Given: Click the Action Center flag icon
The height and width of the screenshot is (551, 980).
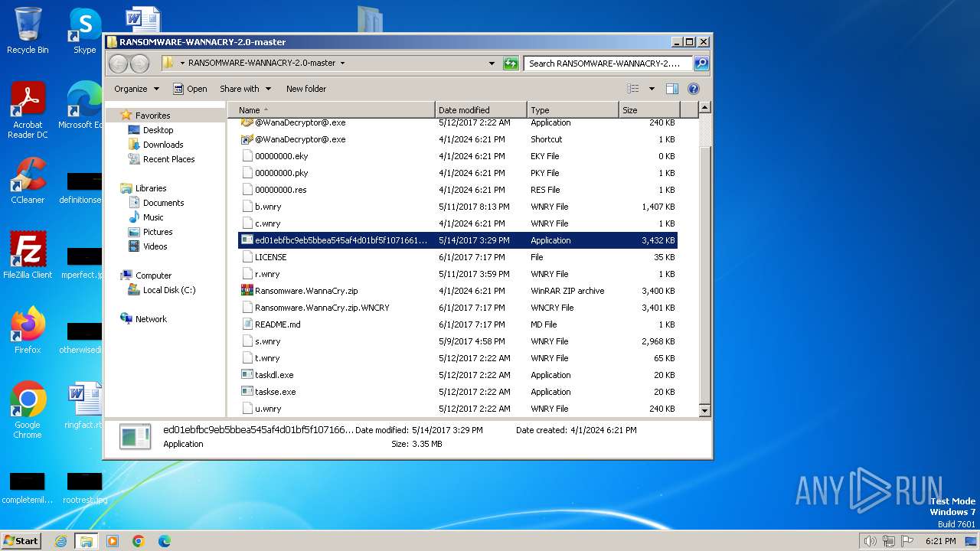Looking at the screenshot, I should click(x=906, y=541).
